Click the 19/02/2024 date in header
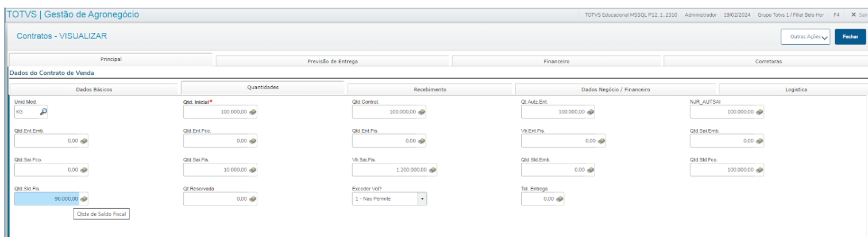 pyautogui.click(x=738, y=15)
